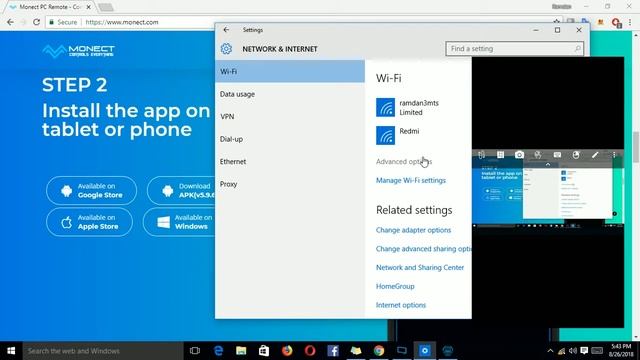Click the Chrome back arrow
This screenshot has height=360, width=640.
[10, 22]
